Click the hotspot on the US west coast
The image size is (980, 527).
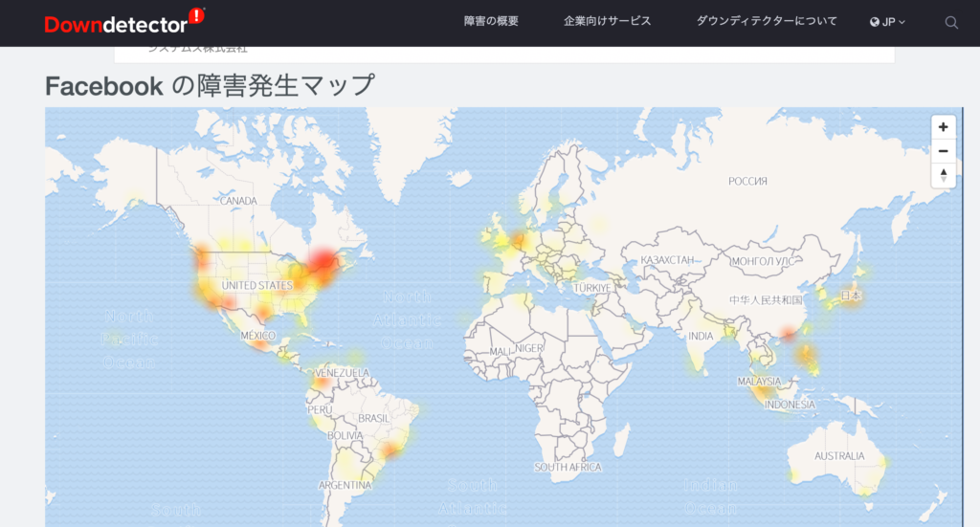click(204, 258)
